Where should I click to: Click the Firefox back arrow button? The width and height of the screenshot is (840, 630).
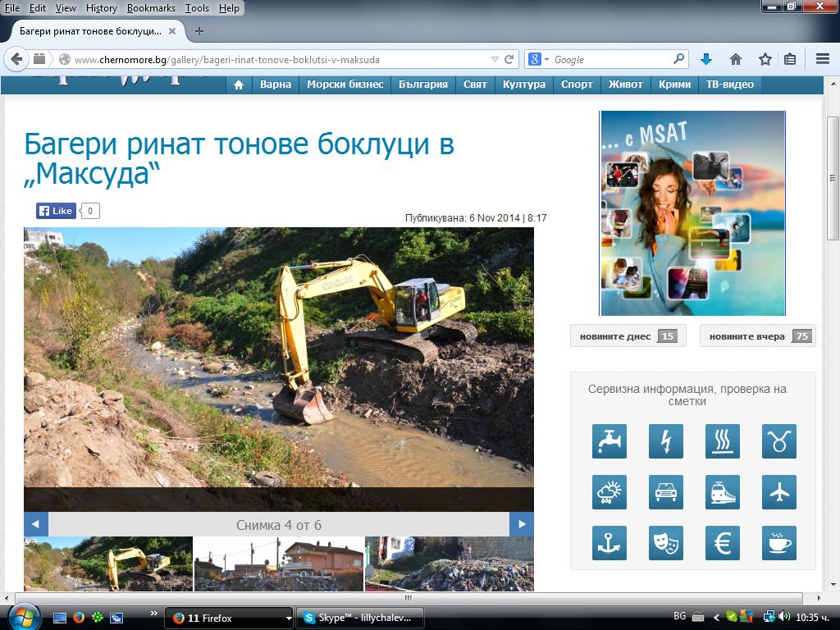(16, 59)
